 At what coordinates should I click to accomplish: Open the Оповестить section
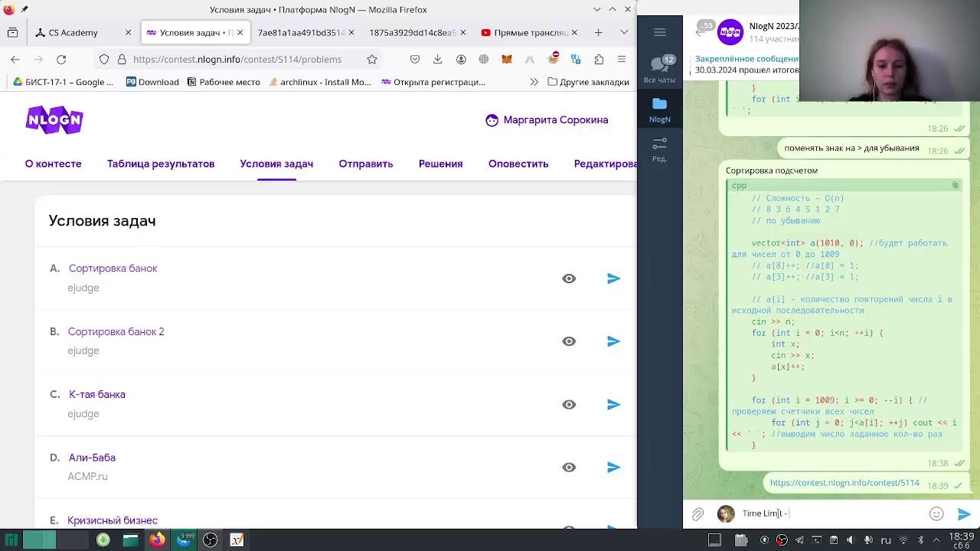coord(518,164)
